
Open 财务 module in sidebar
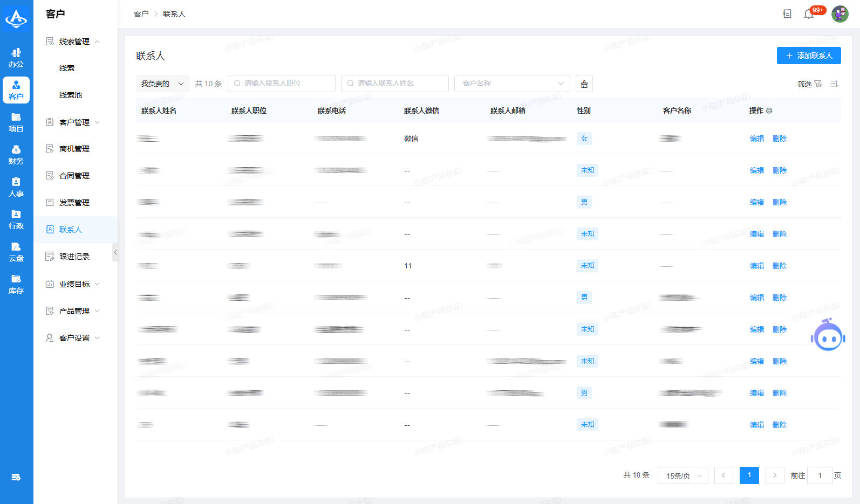(16, 155)
